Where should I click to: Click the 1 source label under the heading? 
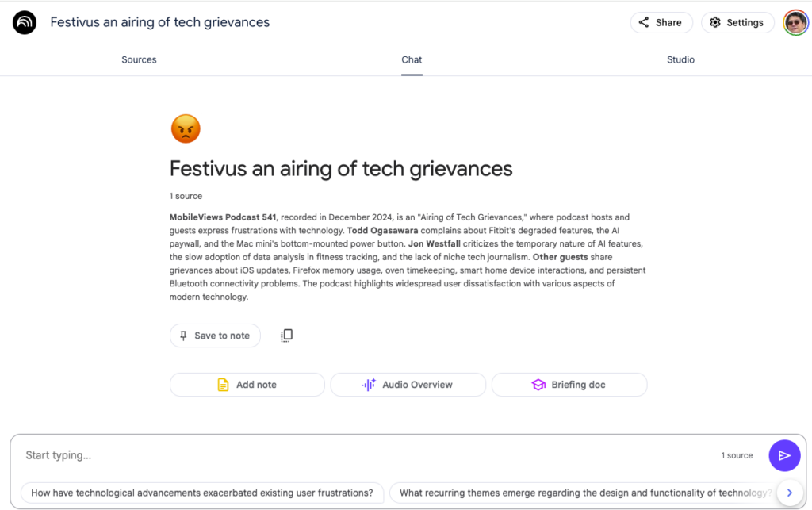point(186,196)
